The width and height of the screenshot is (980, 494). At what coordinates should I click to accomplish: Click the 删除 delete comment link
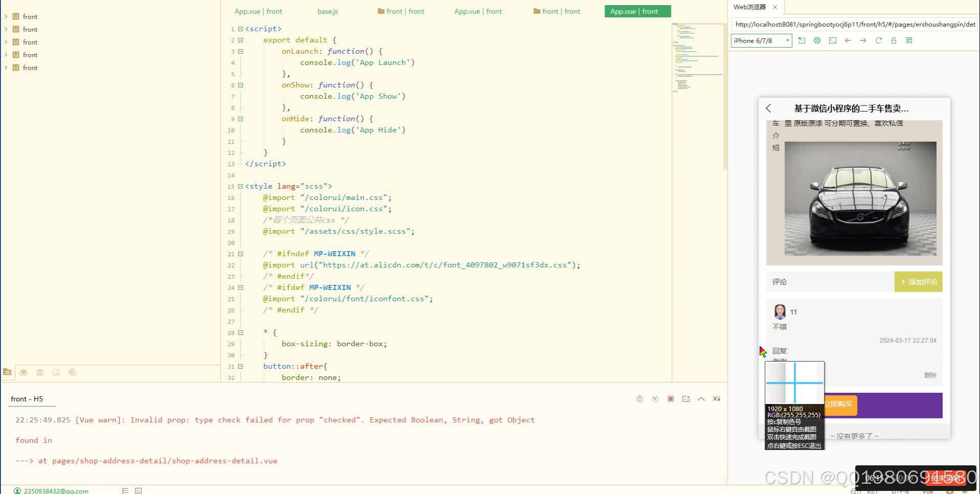930,375
